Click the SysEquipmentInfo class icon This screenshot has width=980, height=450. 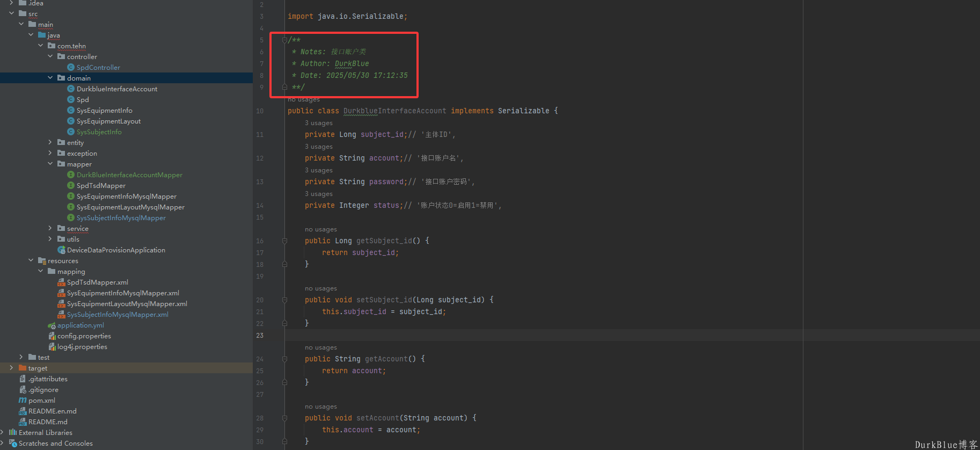(x=70, y=110)
